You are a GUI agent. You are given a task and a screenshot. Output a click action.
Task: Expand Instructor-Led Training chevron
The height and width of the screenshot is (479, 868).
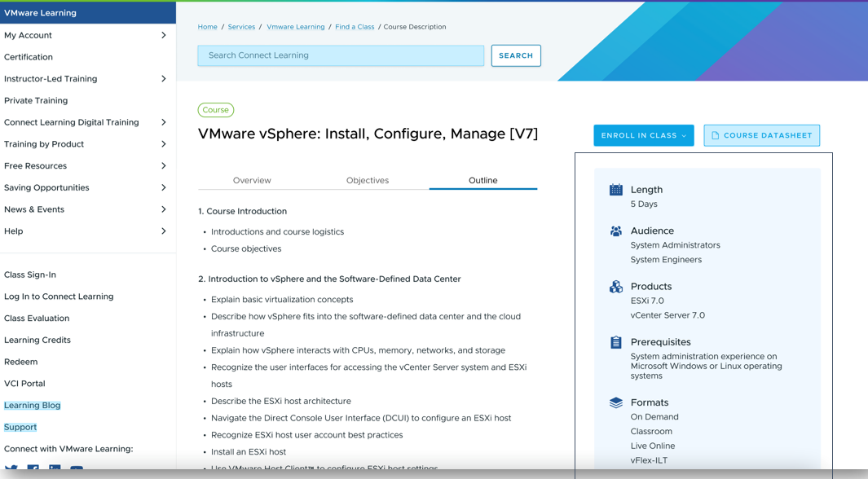tap(163, 79)
